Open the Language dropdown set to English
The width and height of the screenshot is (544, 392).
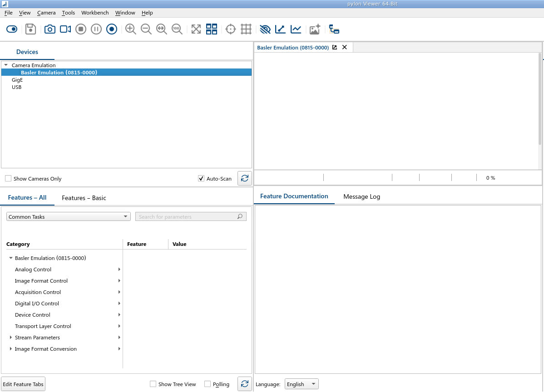tap(302, 384)
